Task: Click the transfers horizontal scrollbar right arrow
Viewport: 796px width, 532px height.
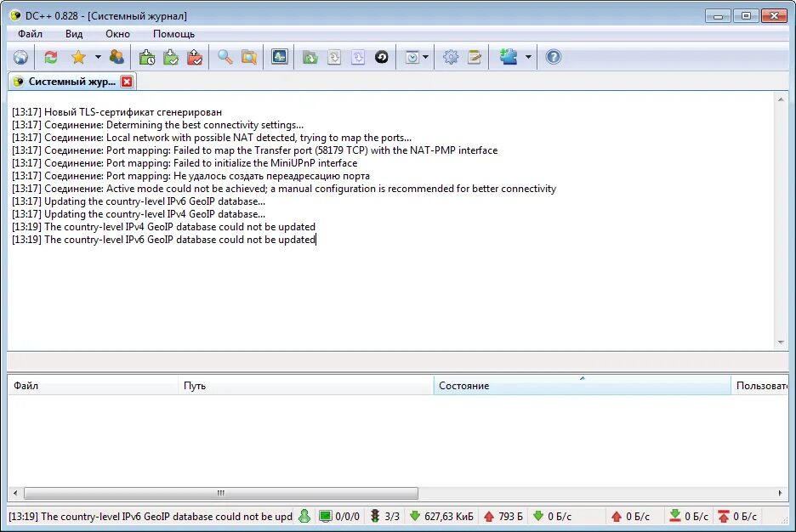Action: (780, 493)
